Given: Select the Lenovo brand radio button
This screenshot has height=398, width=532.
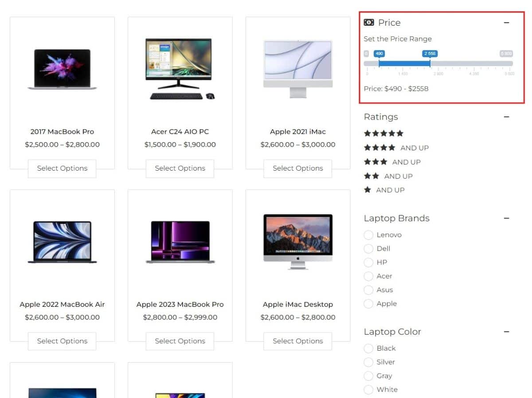Looking at the screenshot, I should click(x=368, y=235).
